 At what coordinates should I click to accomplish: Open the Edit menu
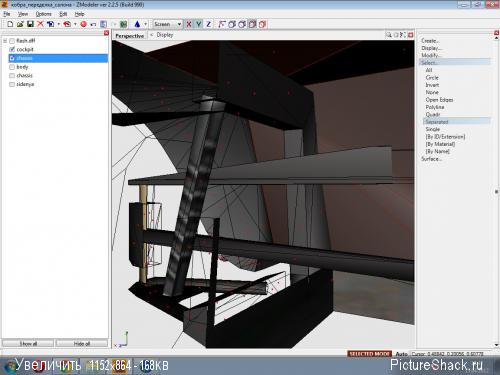63,14
